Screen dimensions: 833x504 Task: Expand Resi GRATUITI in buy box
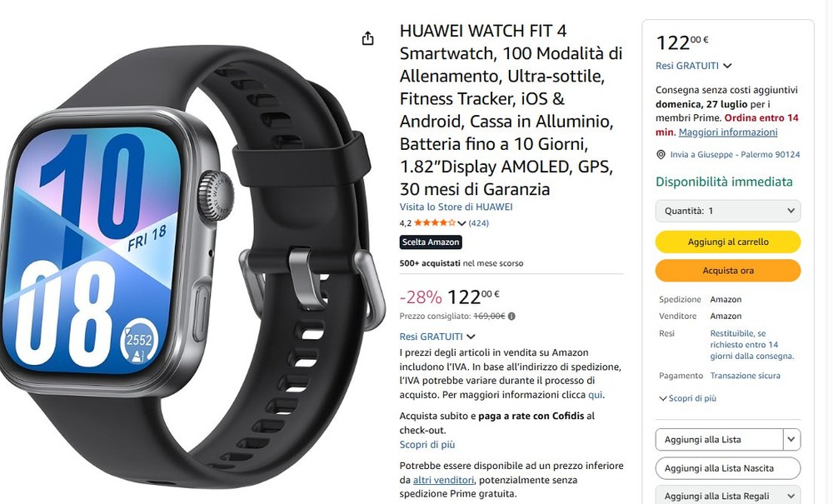point(727,66)
